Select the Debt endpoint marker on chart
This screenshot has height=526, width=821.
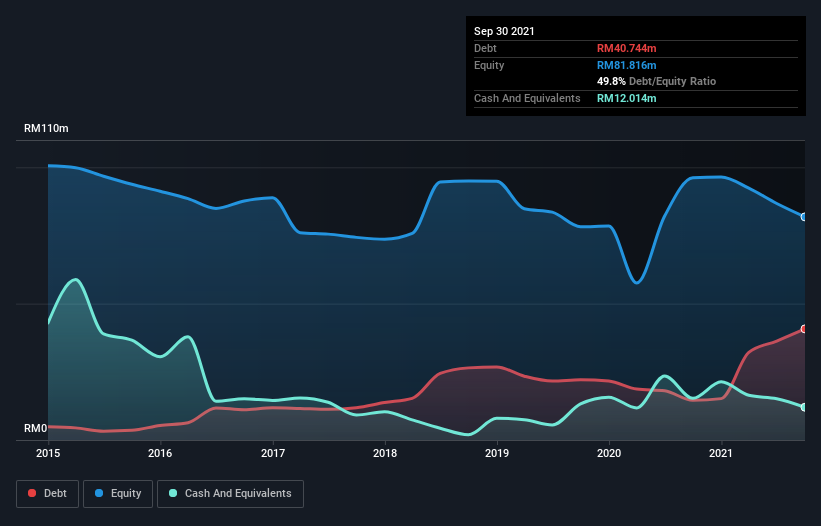pos(804,329)
